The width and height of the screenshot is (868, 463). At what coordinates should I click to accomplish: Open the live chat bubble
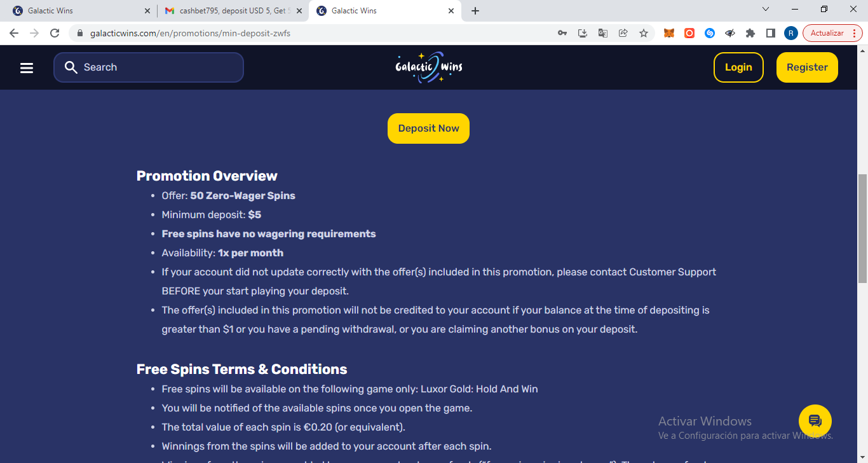click(x=815, y=421)
